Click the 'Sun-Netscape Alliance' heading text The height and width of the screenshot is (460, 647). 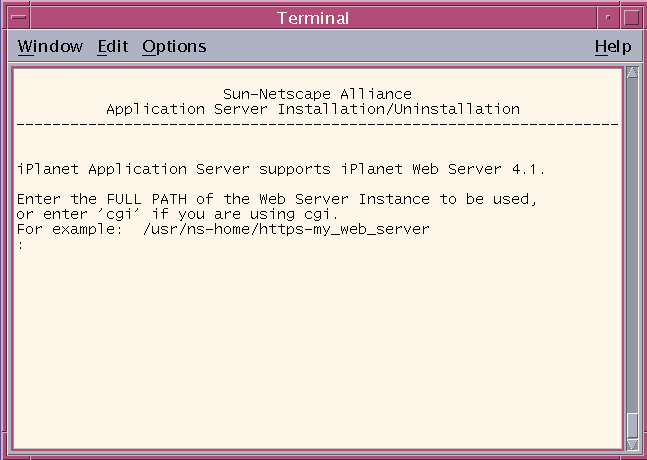[317, 94]
